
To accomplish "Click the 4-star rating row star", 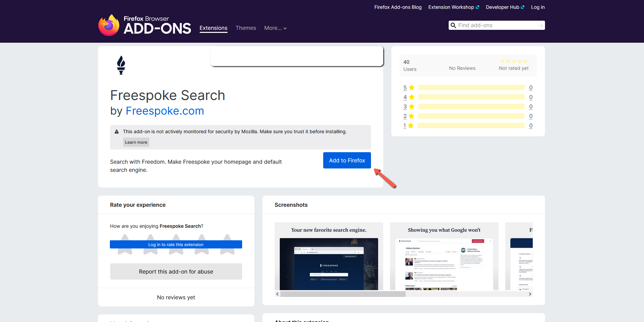I will [x=412, y=97].
